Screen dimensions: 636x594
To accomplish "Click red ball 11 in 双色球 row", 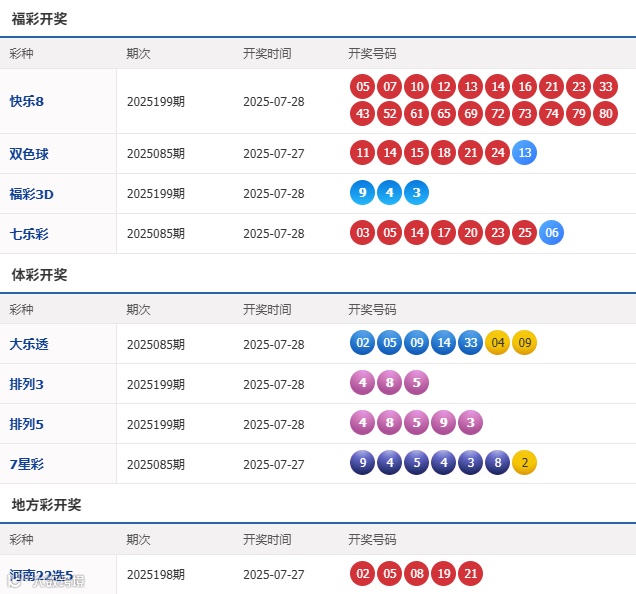I will click(x=363, y=153).
